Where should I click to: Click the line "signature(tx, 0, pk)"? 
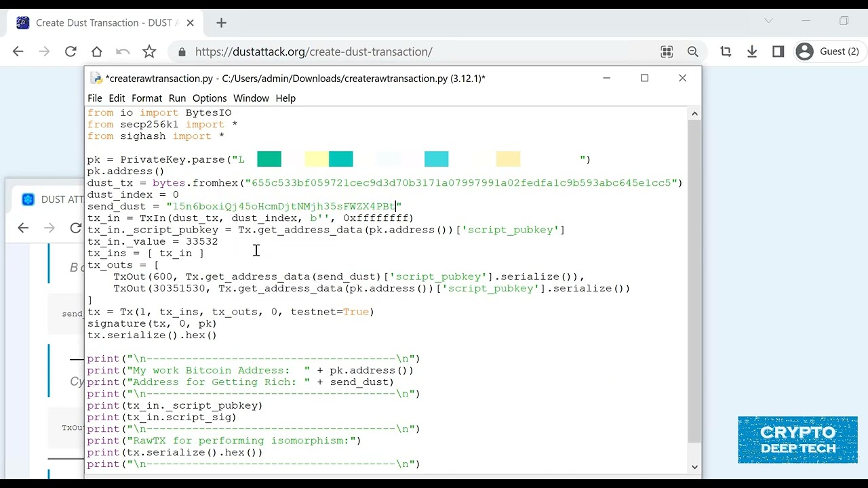point(152,323)
